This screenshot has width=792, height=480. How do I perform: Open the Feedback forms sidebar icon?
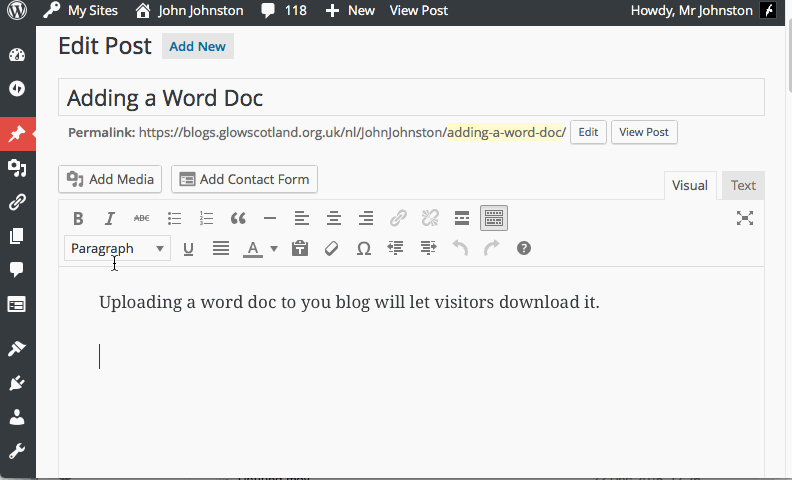(17, 305)
